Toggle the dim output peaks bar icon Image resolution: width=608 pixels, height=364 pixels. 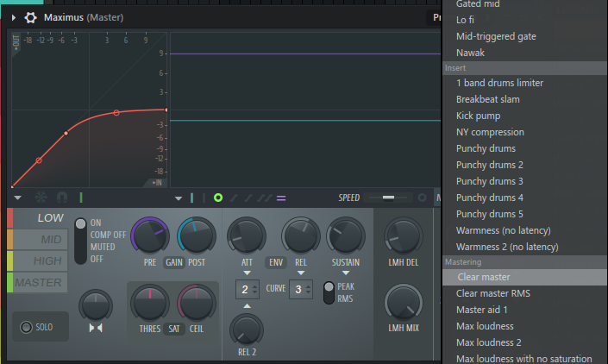pos(204,198)
